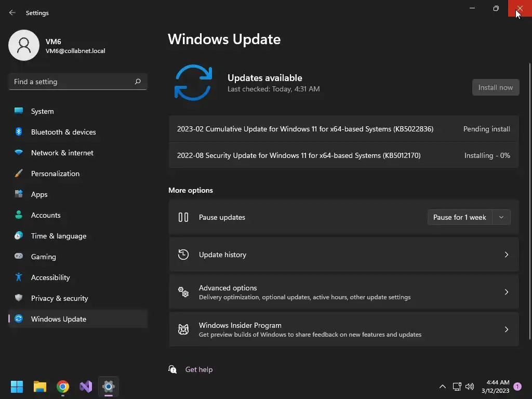Image resolution: width=532 pixels, height=399 pixels.
Task: Open the Apps settings category
Action: pyautogui.click(x=78, y=194)
